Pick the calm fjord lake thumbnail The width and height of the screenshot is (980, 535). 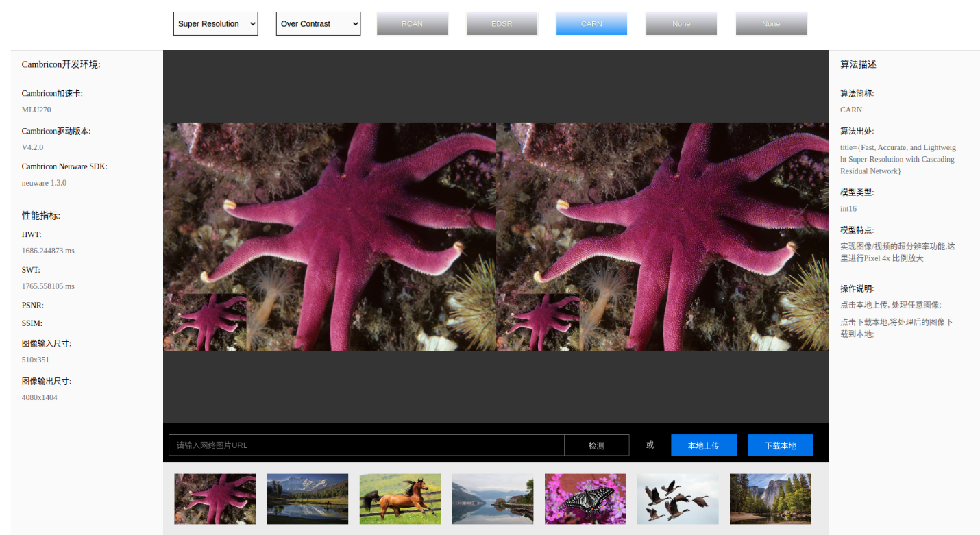[492, 499]
